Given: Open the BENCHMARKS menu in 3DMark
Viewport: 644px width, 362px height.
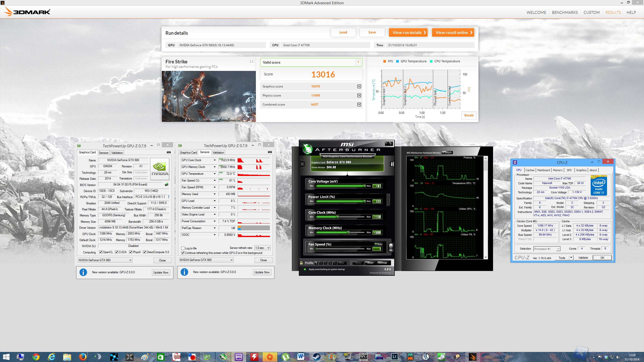Looking at the screenshot, I should 565,12.
